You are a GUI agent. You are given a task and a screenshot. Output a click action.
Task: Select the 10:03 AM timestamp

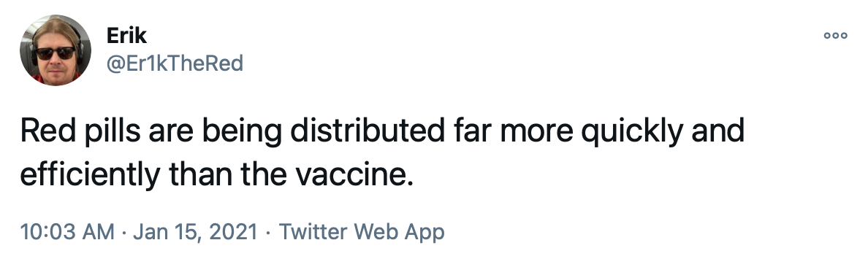[x=67, y=231]
